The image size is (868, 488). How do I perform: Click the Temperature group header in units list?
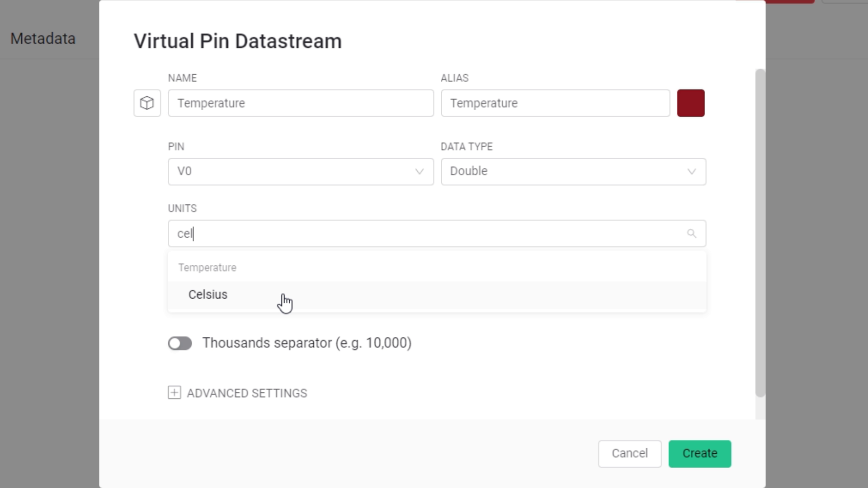207,267
